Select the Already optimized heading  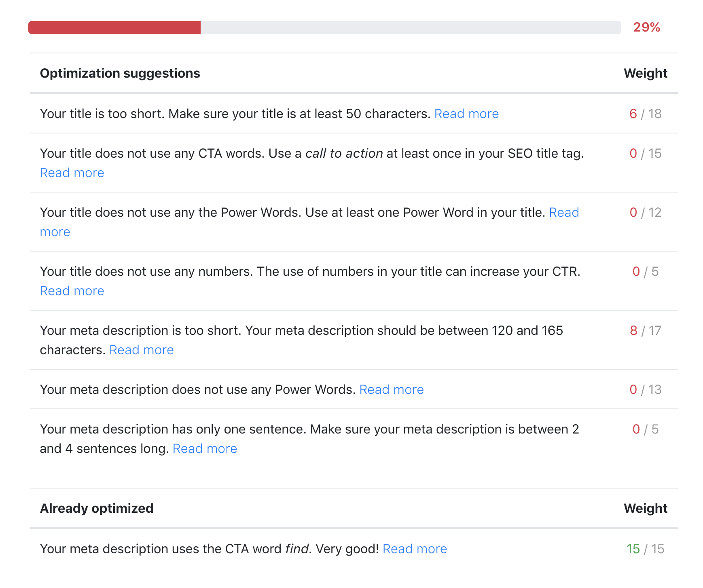coord(97,508)
